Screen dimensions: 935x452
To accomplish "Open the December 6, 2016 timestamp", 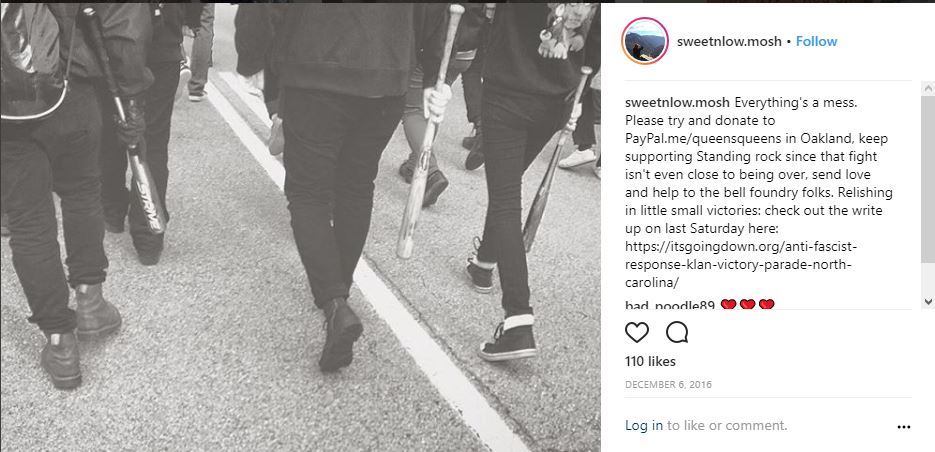I will pyautogui.click(x=668, y=385).
